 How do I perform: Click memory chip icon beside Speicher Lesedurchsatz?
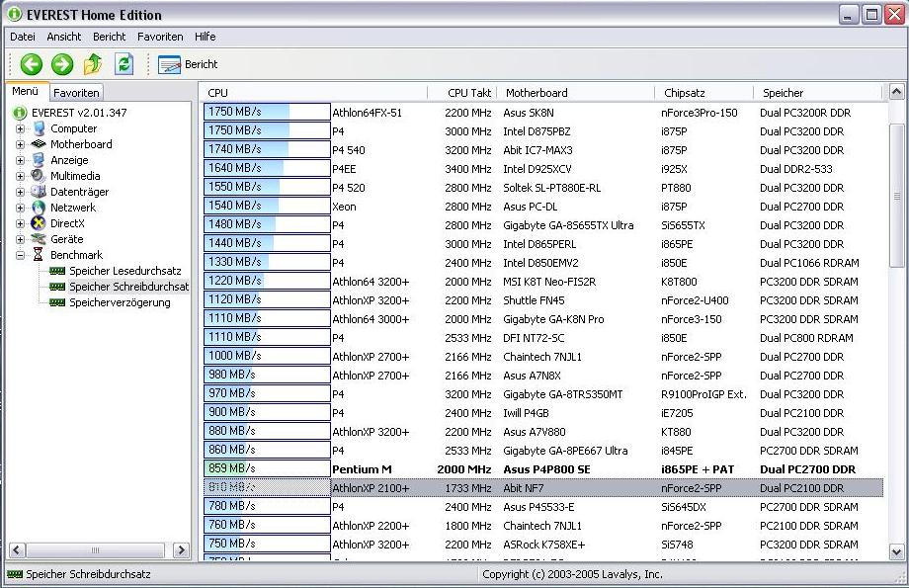57,271
